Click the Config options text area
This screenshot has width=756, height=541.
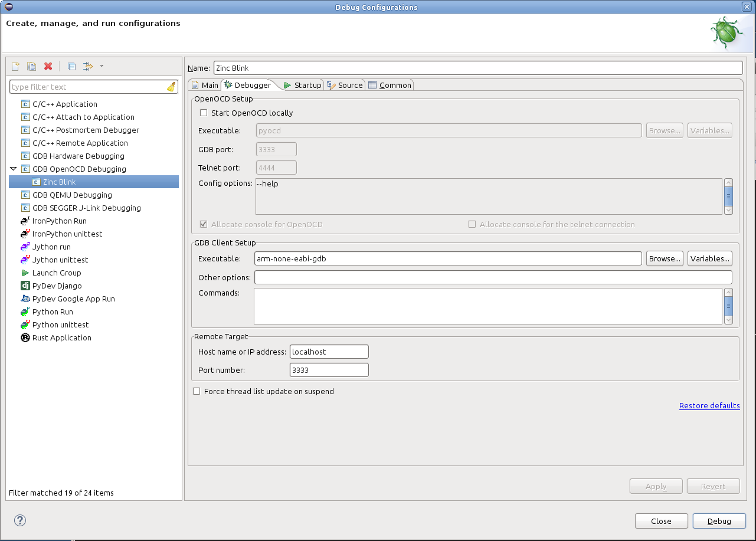coord(489,196)
